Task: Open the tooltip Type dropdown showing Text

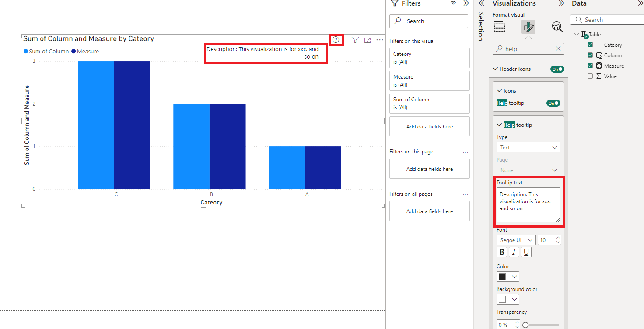Action: pos(528,148)
